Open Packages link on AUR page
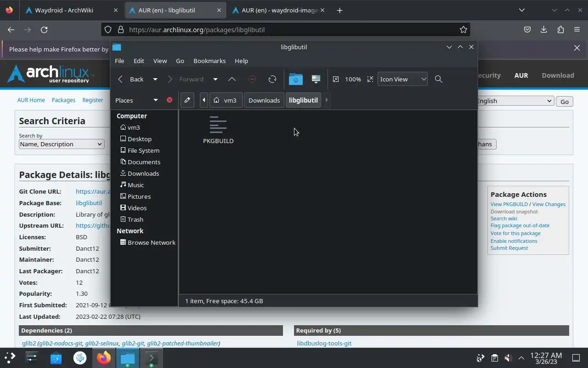This screenshot has height=368, width=588. point(63,100)
